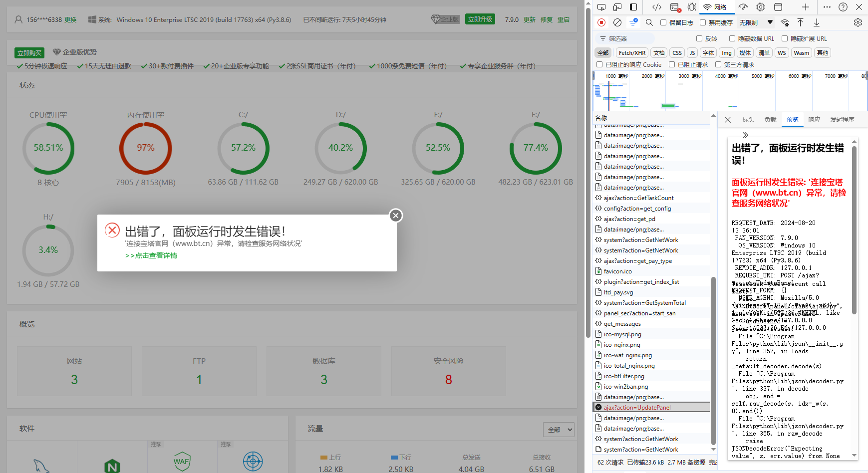Toggle device emulation in DevTools
This screenshot has height=473, width=868.
pyautogui.click(x=617, y=7)
